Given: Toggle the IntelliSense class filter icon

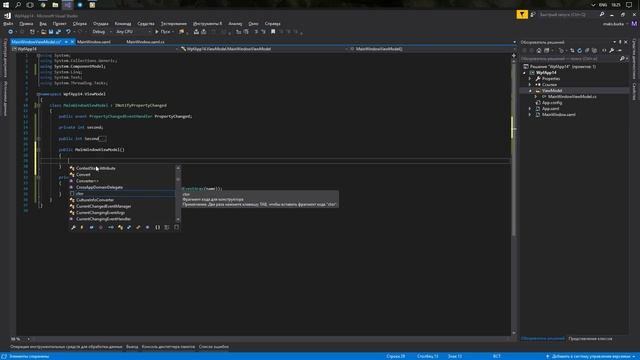Looking at the screenshot, I should pos(120,227).
